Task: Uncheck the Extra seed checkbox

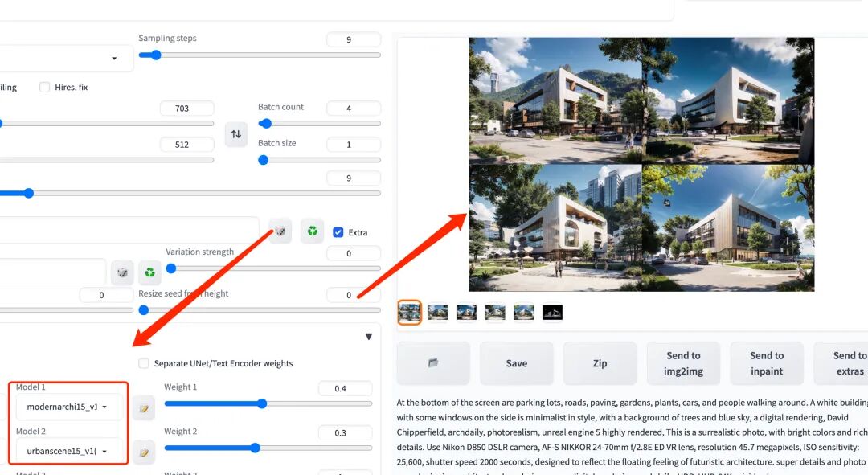Action: point(338,232)
